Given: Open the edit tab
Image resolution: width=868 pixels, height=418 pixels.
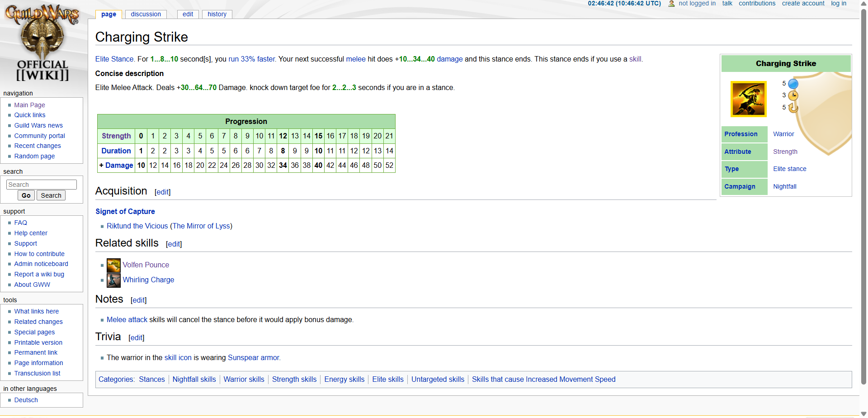Looking at the screenshot, I should click(188, 14).
